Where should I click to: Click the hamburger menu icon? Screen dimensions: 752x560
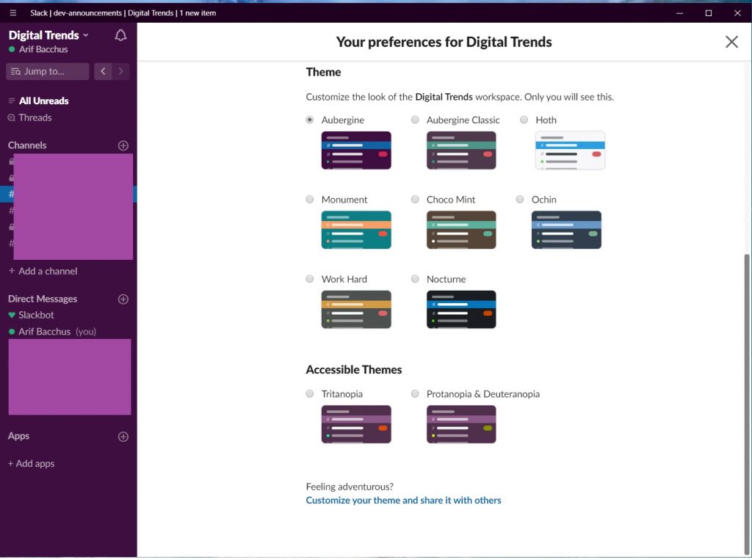12,12
